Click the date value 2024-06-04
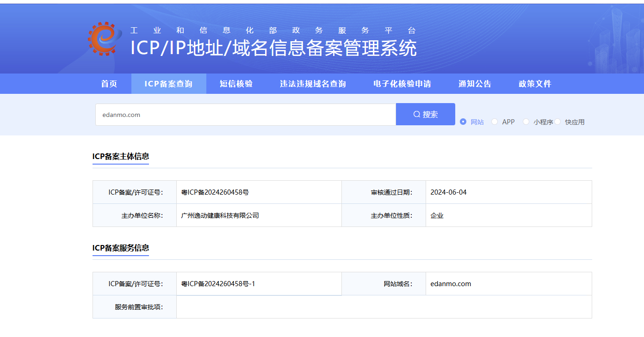 point(448,192)
